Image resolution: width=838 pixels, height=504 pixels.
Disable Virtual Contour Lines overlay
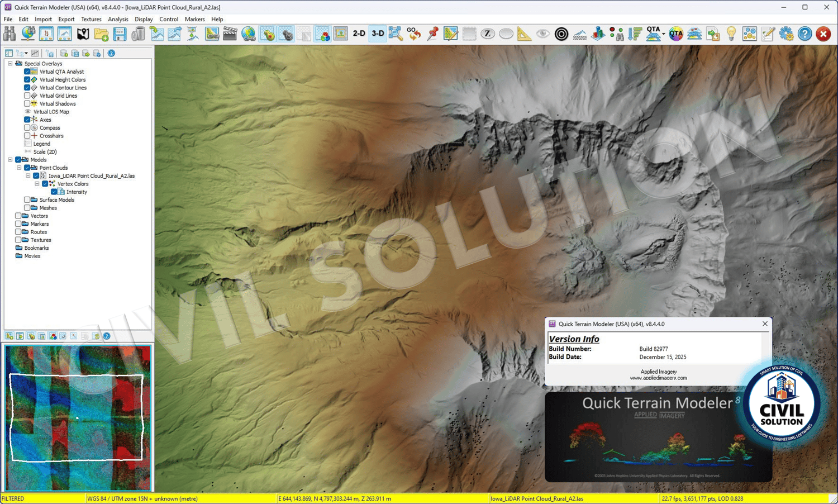pos(27,88)
